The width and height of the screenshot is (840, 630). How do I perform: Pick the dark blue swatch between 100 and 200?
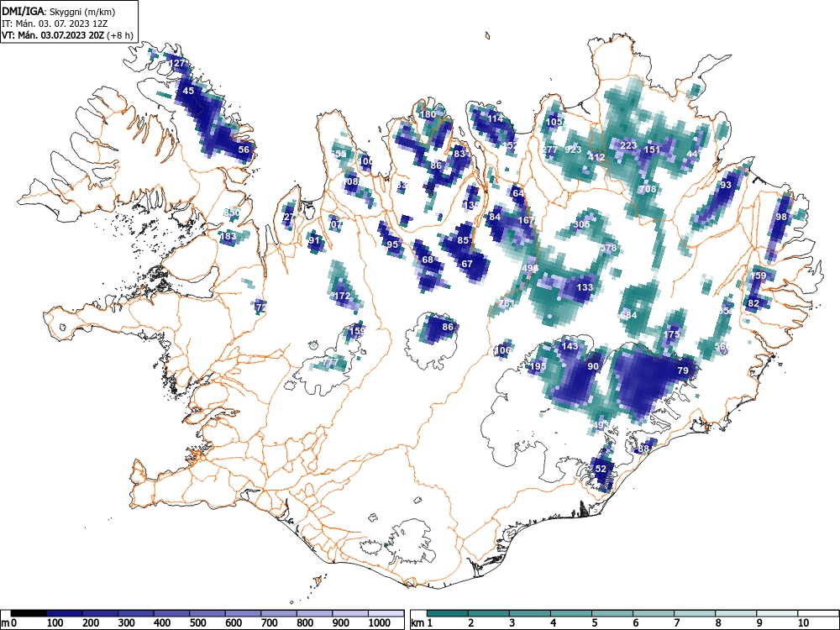[x=65, y=613]
